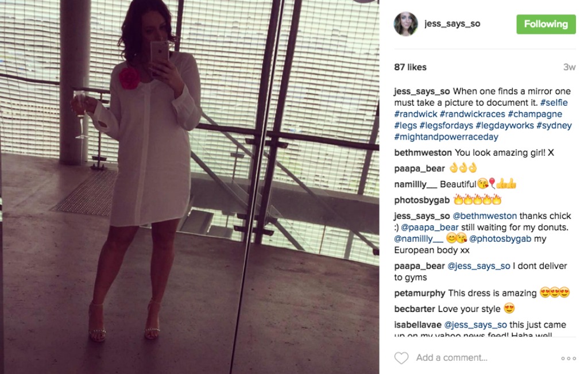Viewport: 588px width, 374px height.
Task: Toggle the green Following button
Action: click(546, 24)
